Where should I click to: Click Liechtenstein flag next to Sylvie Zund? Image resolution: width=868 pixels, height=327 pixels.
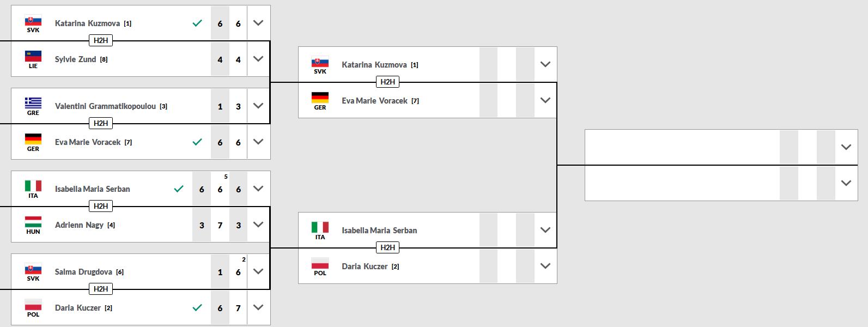33,57
